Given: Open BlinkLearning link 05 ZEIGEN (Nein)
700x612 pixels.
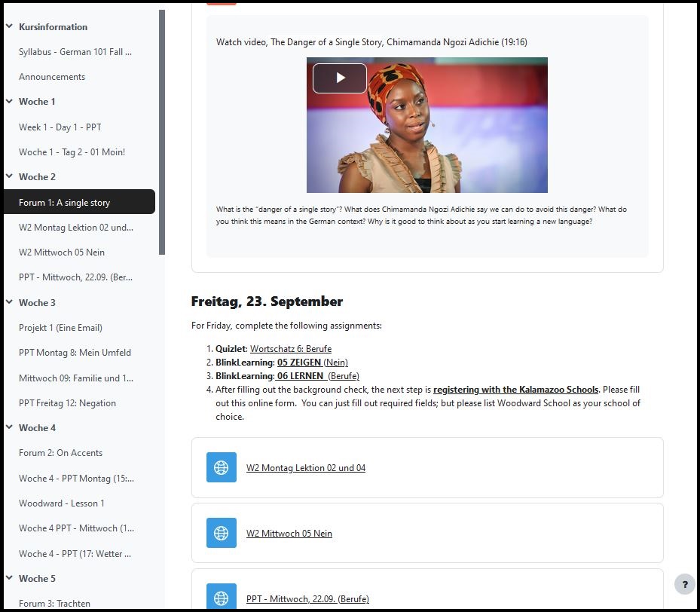Looking at the screenshot, I should coord(313,363).
